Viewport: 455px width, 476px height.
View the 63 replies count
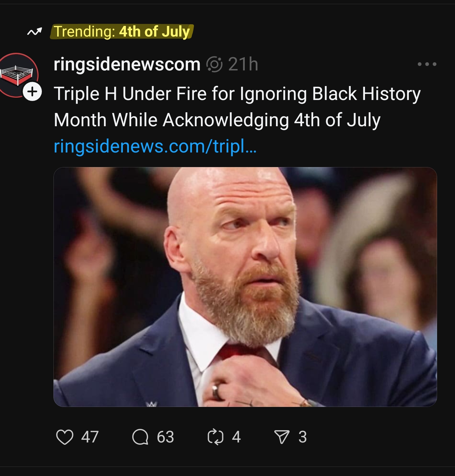coord(165,437)
